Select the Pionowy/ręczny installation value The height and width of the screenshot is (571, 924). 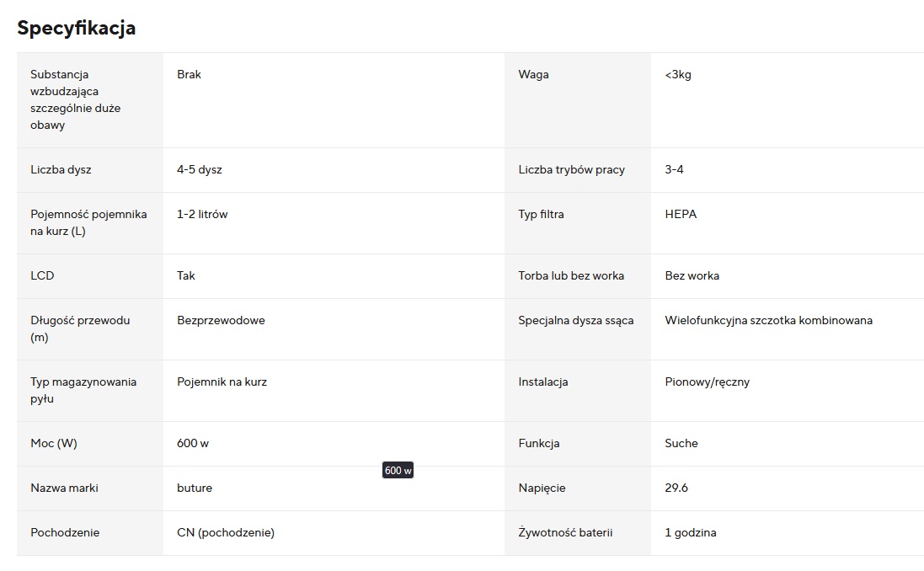[707, 382]
